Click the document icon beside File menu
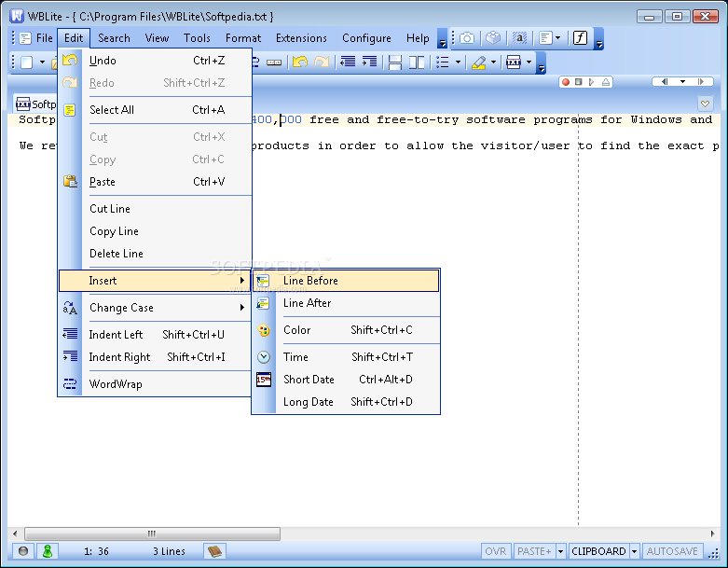Image resolution: width=728 pixels, height=568 pixels. (x=25, y=38)
